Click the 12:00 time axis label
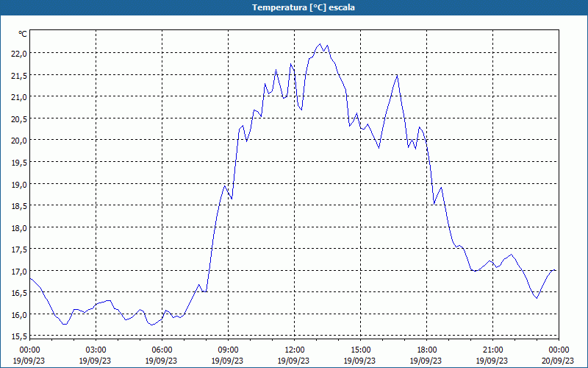The width and height of the screenshot is (588, 368). tap(295, 350)
